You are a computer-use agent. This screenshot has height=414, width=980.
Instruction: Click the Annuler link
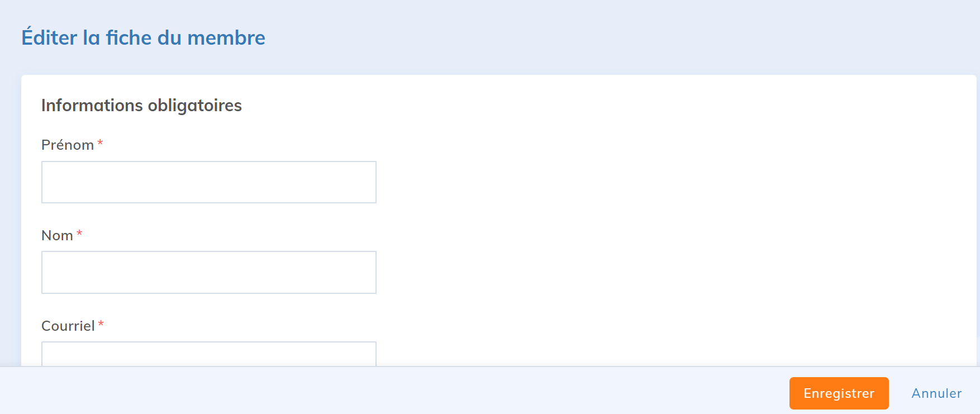[936, 393]
